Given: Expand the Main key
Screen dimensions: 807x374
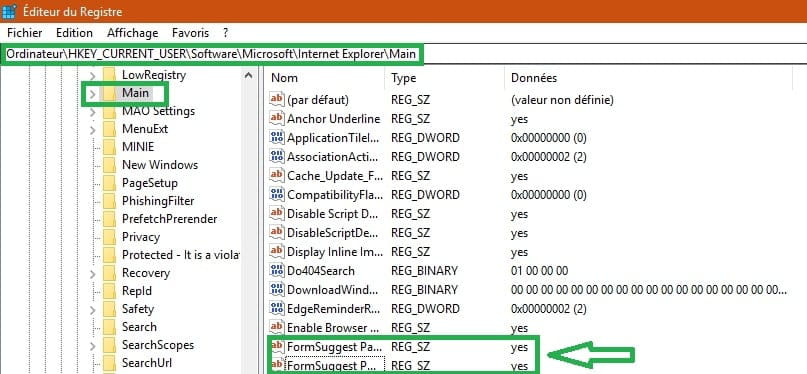Looking at the screenshot, I should (x=93, y=94).
